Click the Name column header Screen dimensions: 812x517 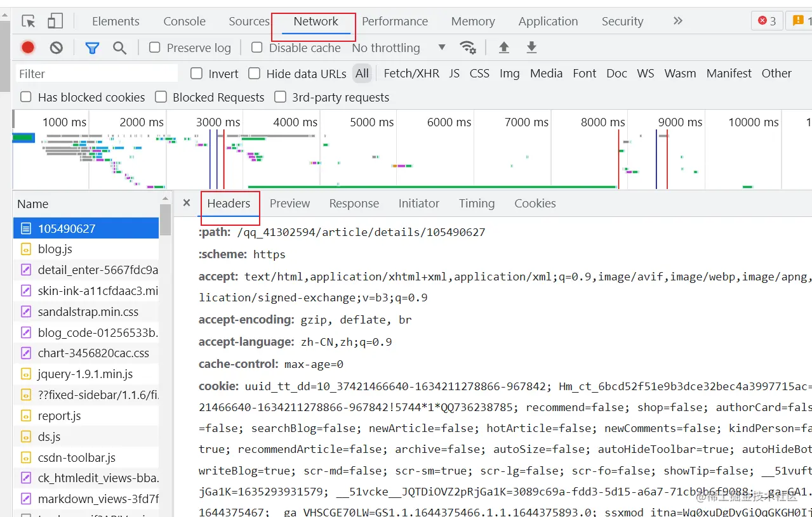click(86, 204)
